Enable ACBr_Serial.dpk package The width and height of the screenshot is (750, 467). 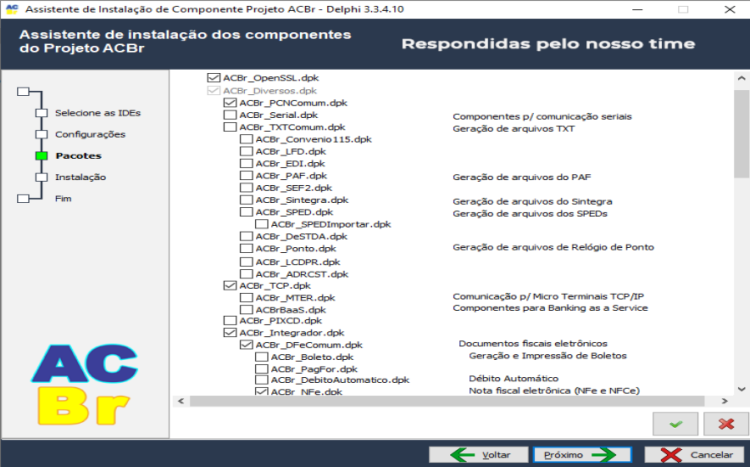[x=230, y=115]
